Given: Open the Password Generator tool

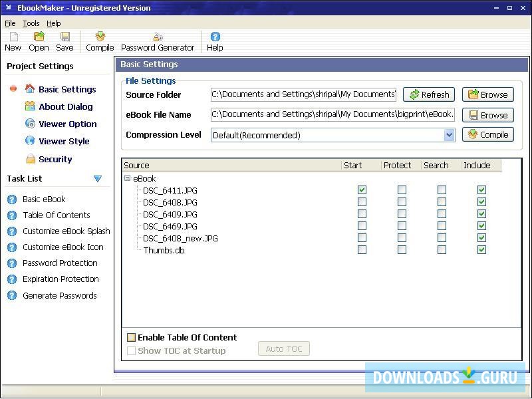Looking at the screenshot, I should coord(158,41).
